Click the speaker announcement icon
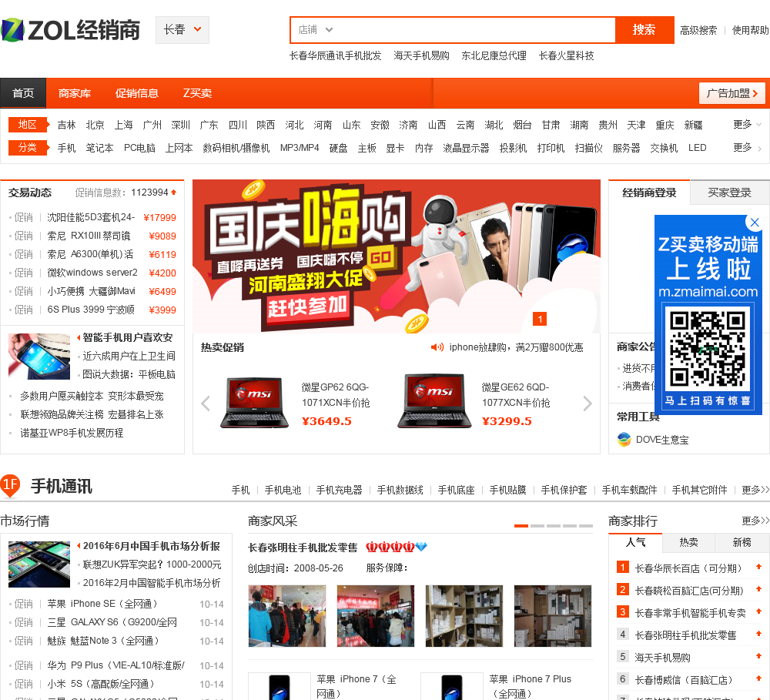 click(437, 347)
